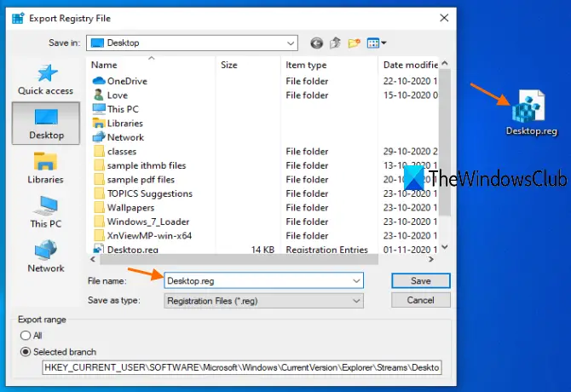Click the Up One Level icon

336,43
